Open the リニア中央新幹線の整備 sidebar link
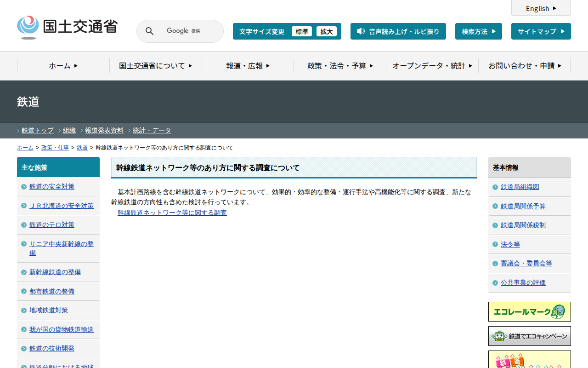This screenshot has width=588, height=368. tap(62, 248)
